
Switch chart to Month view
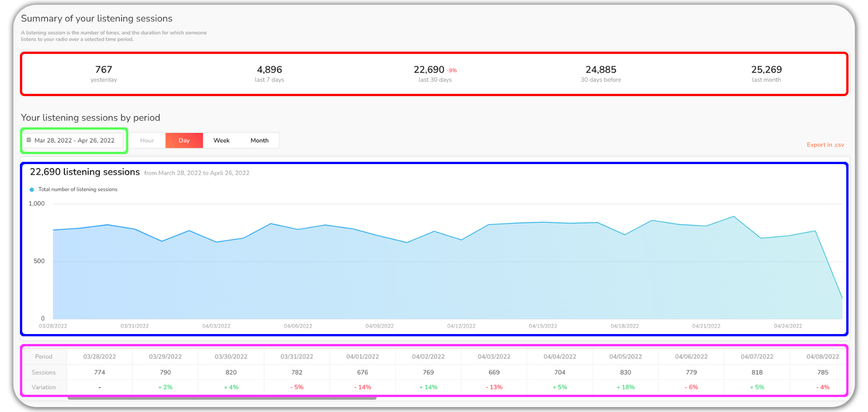click(259, 141)
